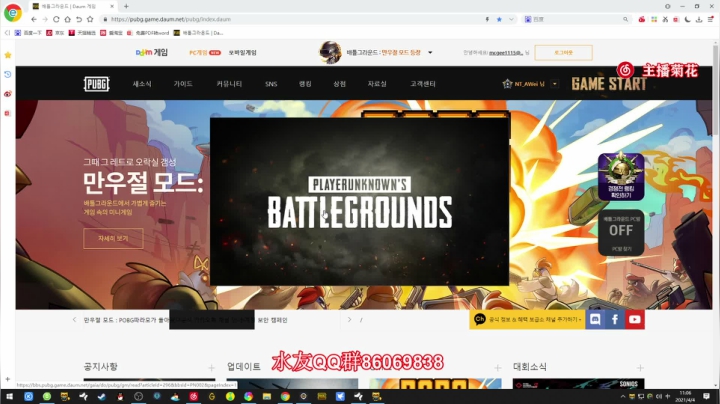Open the 고객센터 menu

click(423, 84)
